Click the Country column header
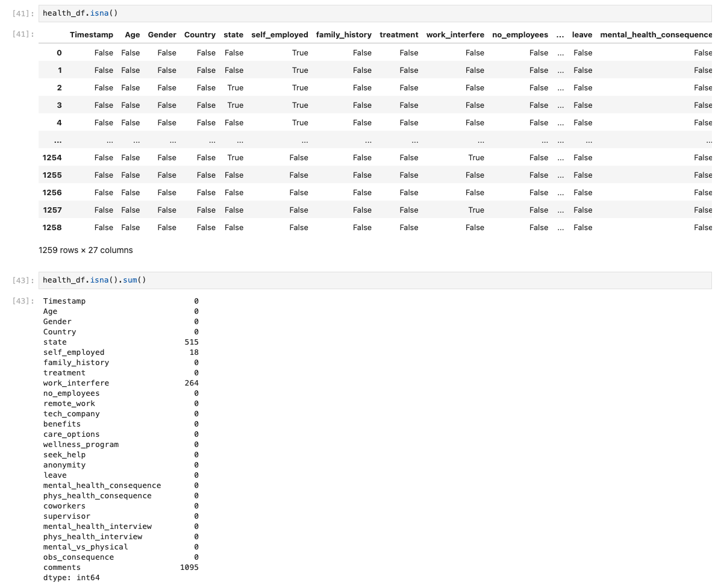Screen dimensions: 718x588 [199, 35]
